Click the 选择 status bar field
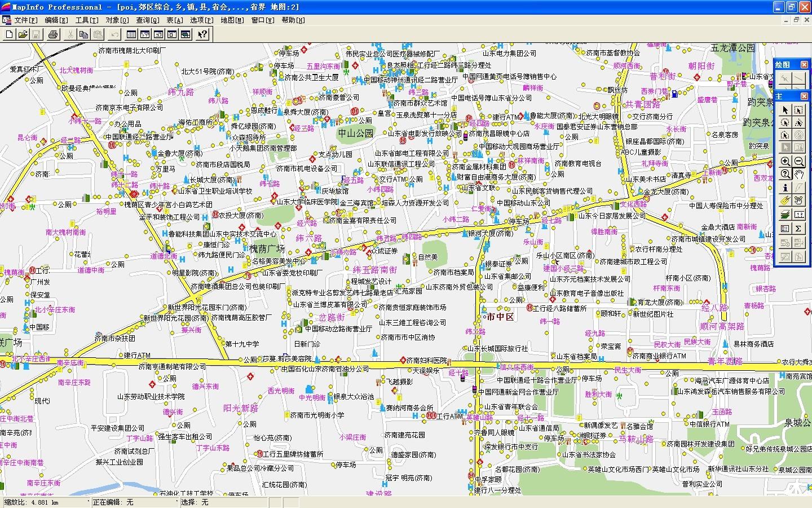Image resolution: width=812 pixels, height=508 pixels. click(224, 502)
